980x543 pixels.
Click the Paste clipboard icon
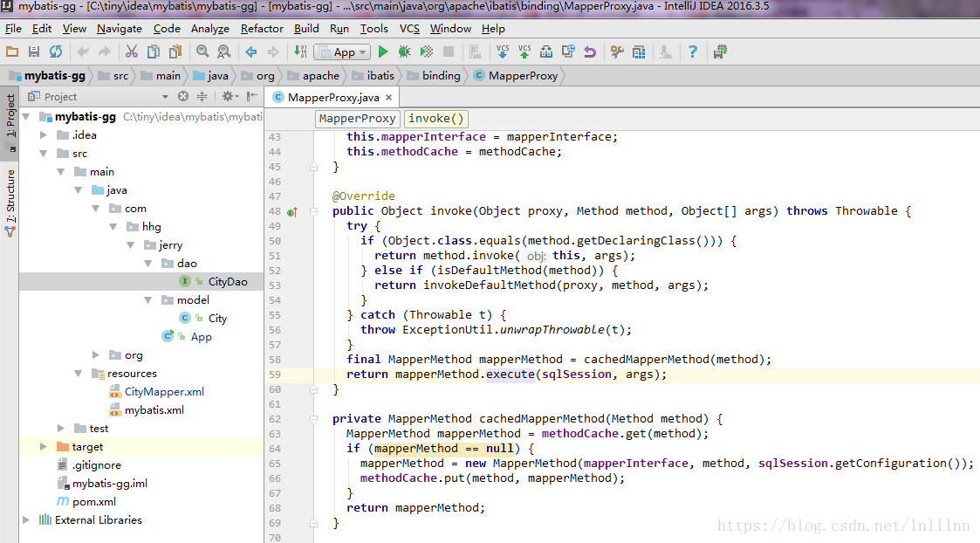tap(175, 52)
